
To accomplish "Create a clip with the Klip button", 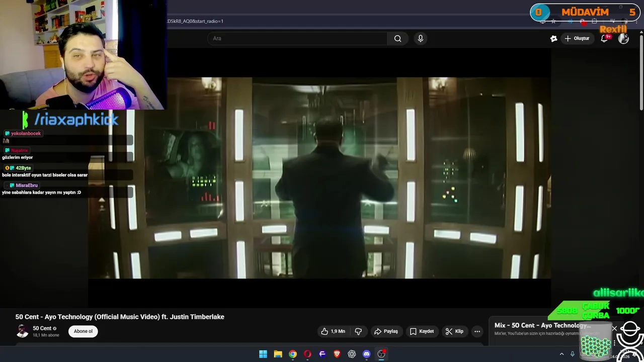I will tap(454, 331).
